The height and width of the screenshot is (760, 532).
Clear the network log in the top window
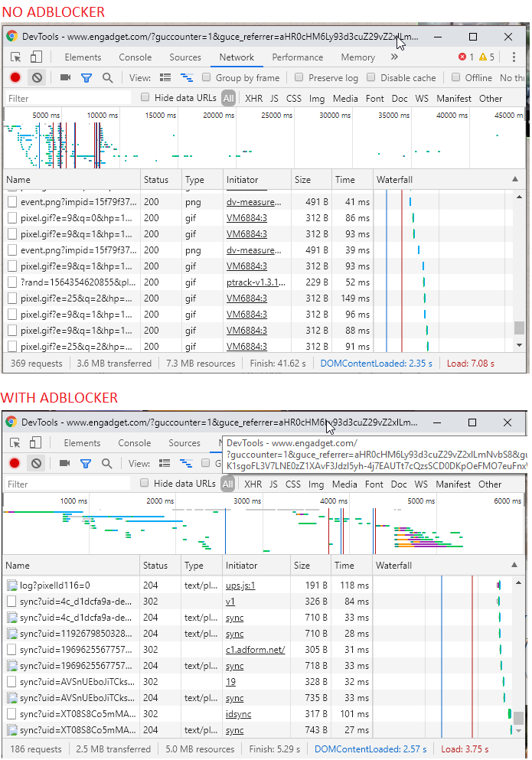click(37, 77)
